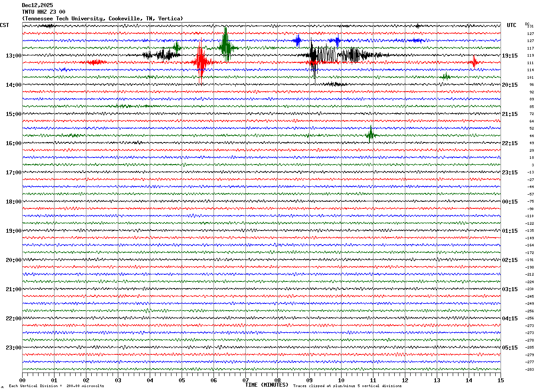Click the '23:15' UTC time label
Screen dimensions: 536x392
tap(510, 173)
